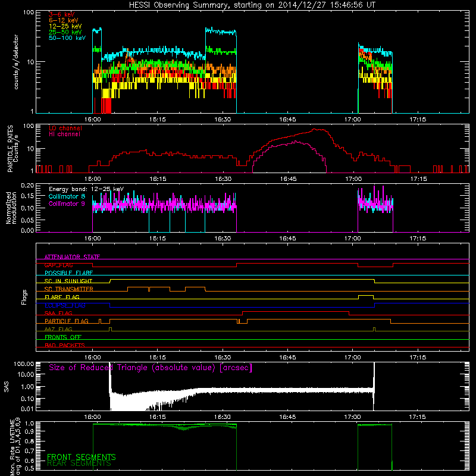Click the 100.00 SAS y-axis value

24,364
